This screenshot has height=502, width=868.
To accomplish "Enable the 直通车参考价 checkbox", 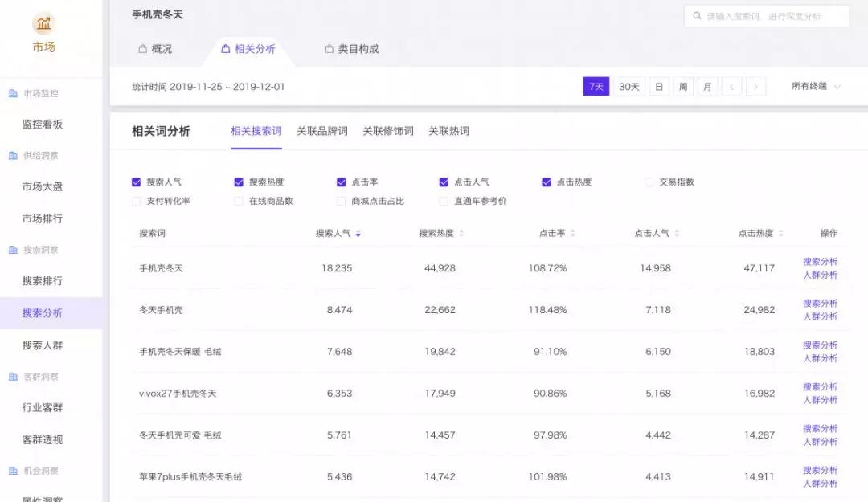I will pos(444,201).
